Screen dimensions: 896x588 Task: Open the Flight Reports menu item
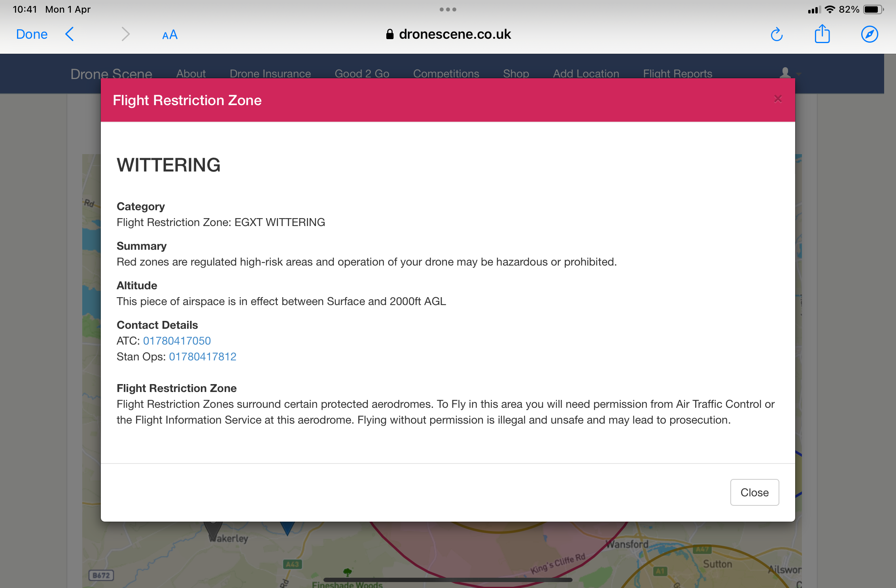click(x=677, y=73)
